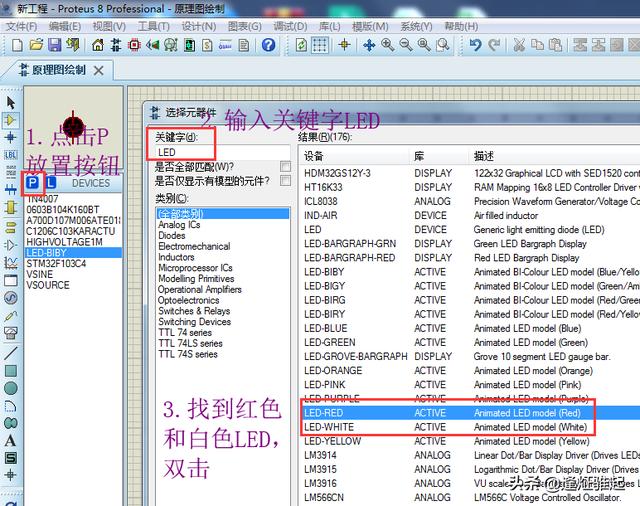Click the keyword input field containing LED
The height and width of the screenshot is (506, 640).
(222, 152)
